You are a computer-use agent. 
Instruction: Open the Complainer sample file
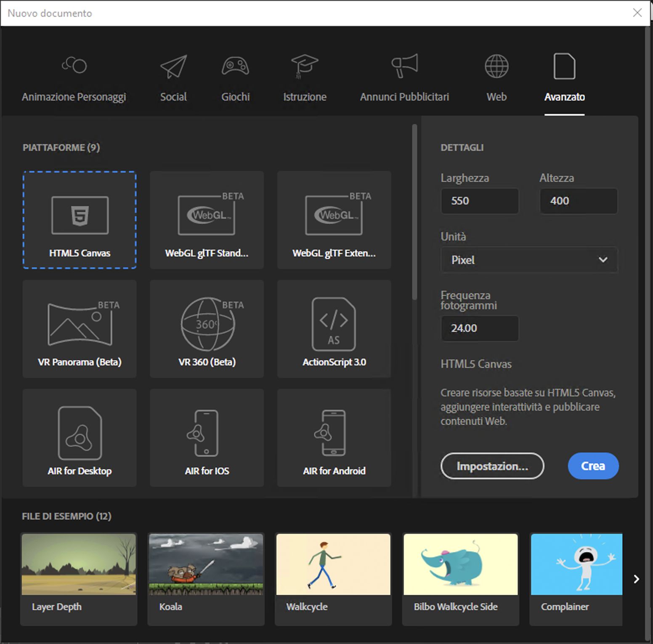tap(576, 579)
